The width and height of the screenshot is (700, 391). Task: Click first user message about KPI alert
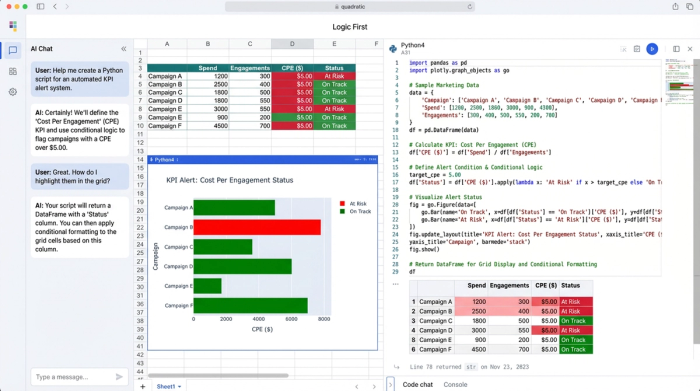point(79,79)
